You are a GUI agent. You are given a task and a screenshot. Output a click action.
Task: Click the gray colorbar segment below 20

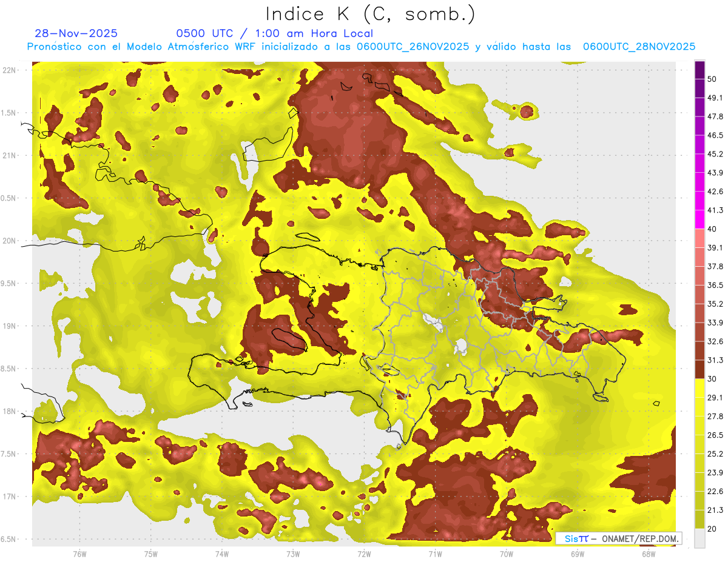tap(699, 538)
